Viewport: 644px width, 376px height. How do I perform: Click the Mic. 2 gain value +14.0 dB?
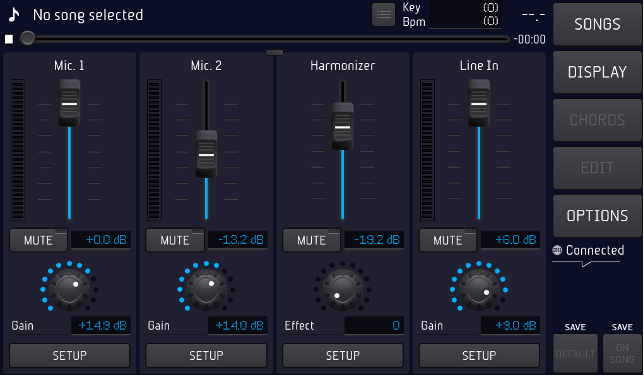(238, 325)
